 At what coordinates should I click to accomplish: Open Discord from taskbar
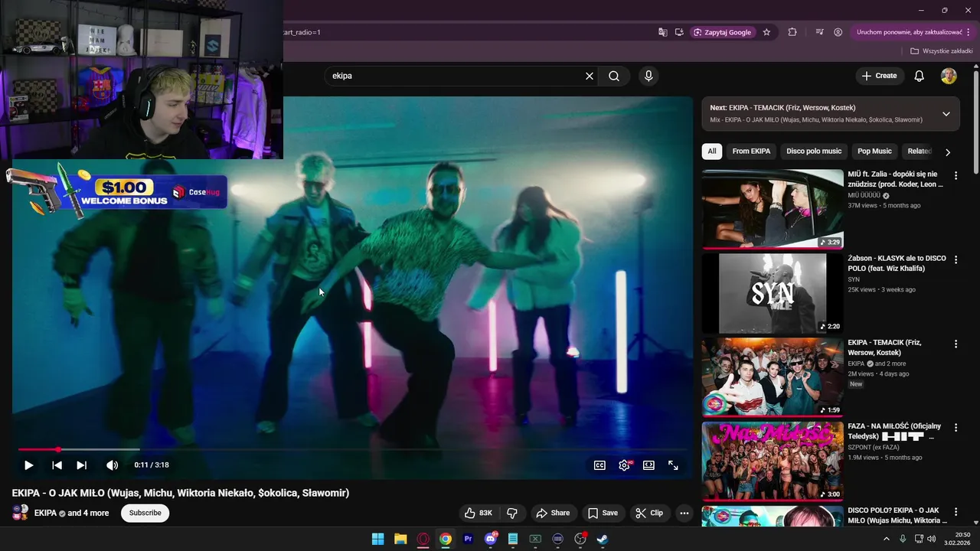click(491, 539)
